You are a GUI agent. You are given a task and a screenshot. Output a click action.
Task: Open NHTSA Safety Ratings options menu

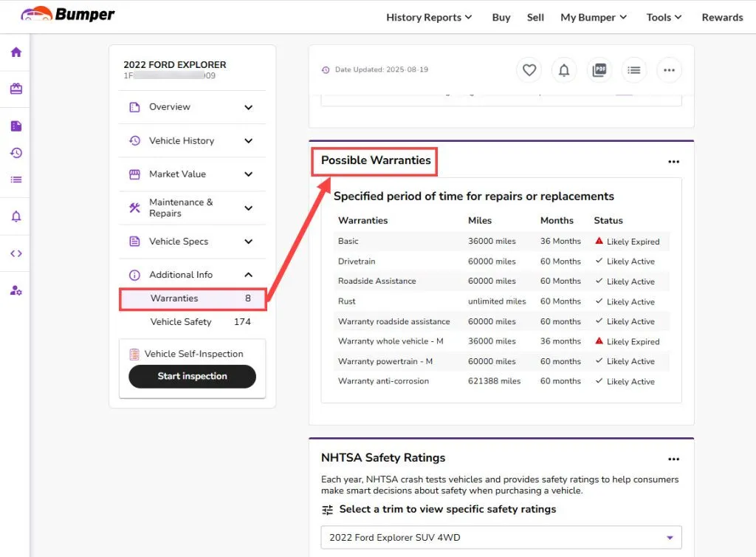[x=673, y=459]
